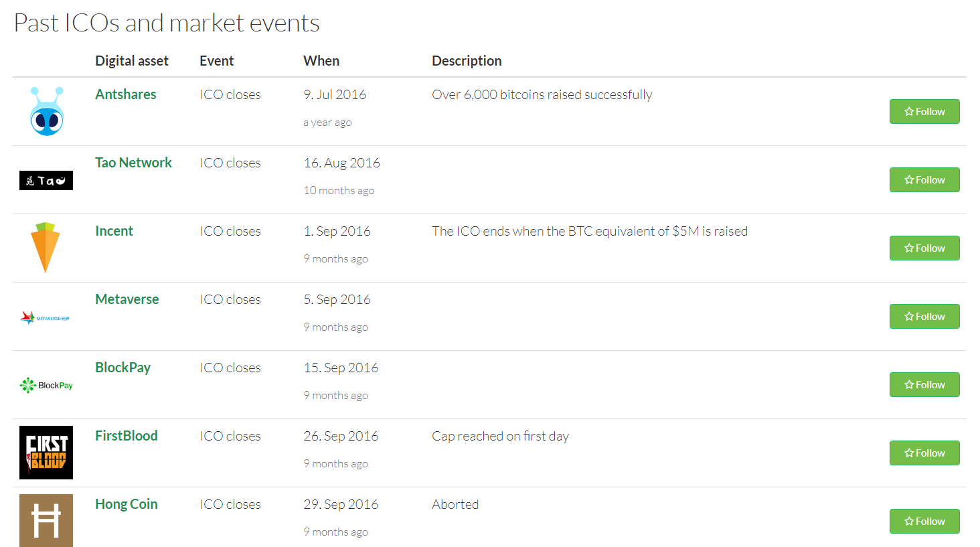980x547 pixels.
Task: Click the Hong Coin brown logo
Action: [x=46, y=520]
